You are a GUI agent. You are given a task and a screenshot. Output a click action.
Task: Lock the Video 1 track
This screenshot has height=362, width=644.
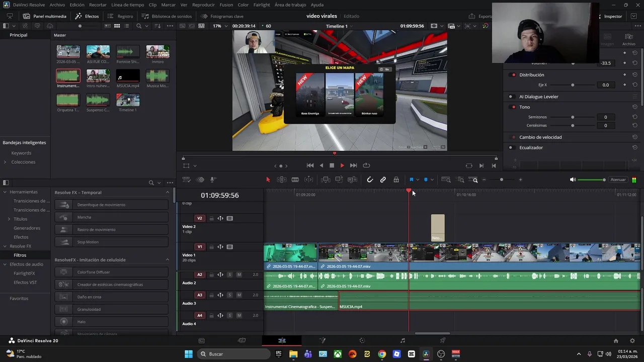pyautogui.click(x=211, y=247)
